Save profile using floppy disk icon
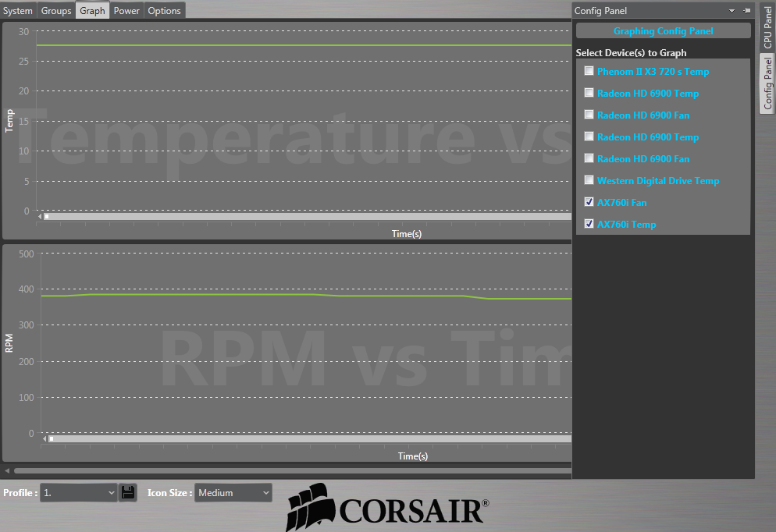776x532 pixels. click(128, 492)
